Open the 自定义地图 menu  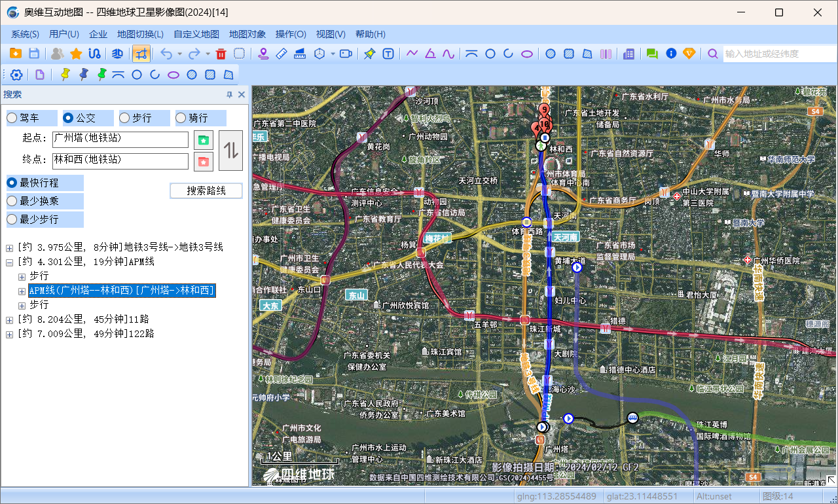(196, 34)
